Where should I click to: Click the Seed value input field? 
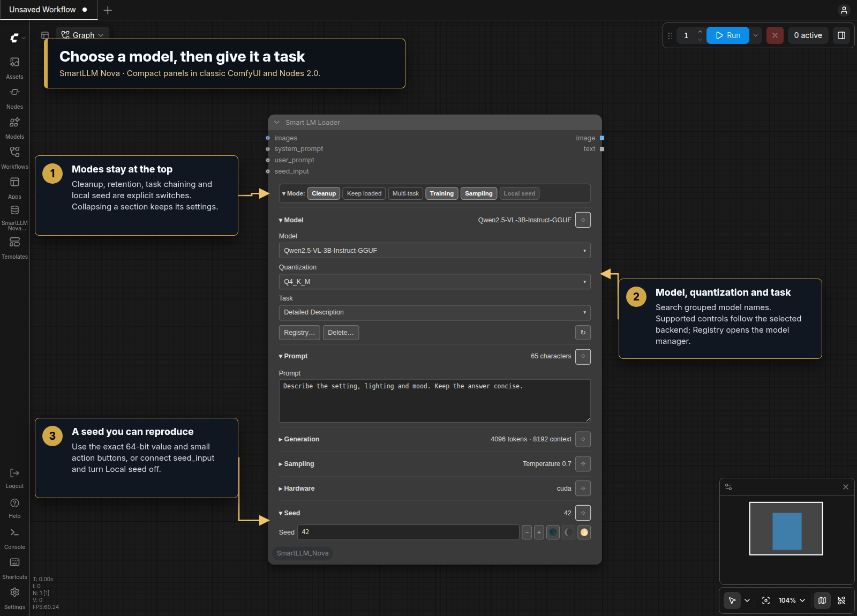click(408, 532)
